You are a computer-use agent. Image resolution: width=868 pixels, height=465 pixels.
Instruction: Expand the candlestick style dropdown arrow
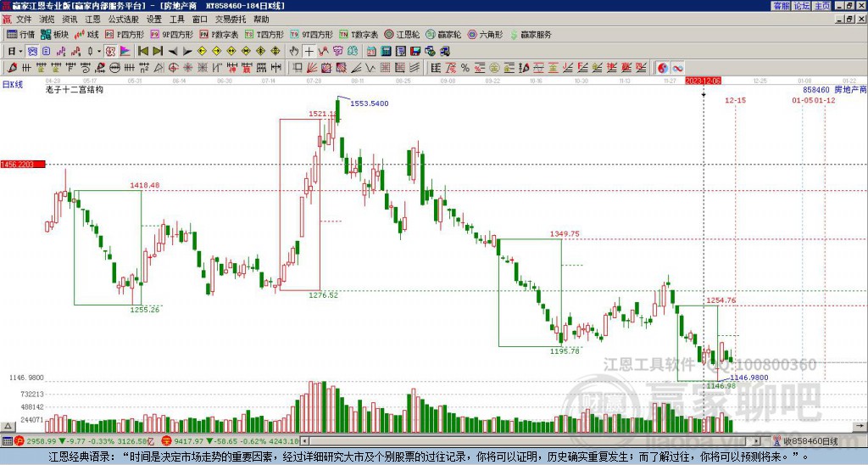[x=99, y=52]
